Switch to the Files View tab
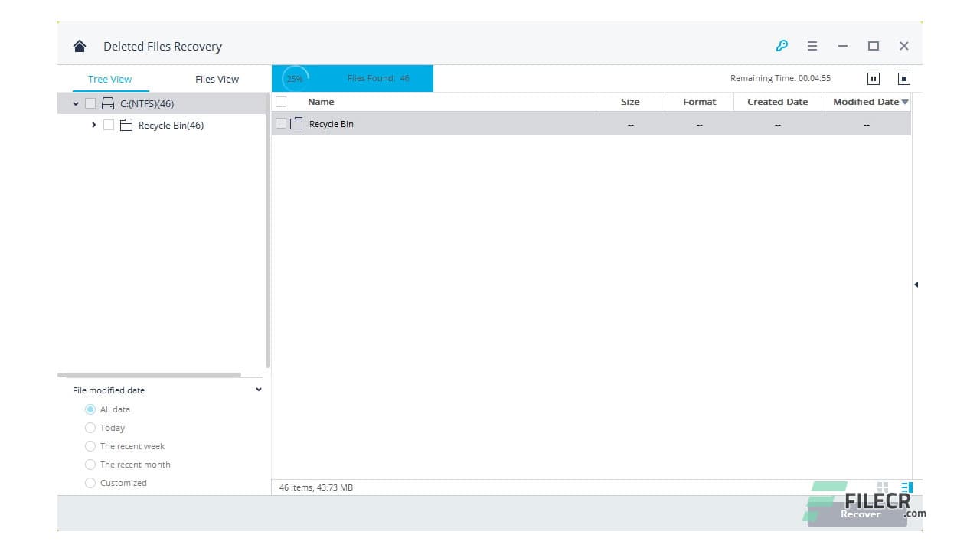 point(216,78)
